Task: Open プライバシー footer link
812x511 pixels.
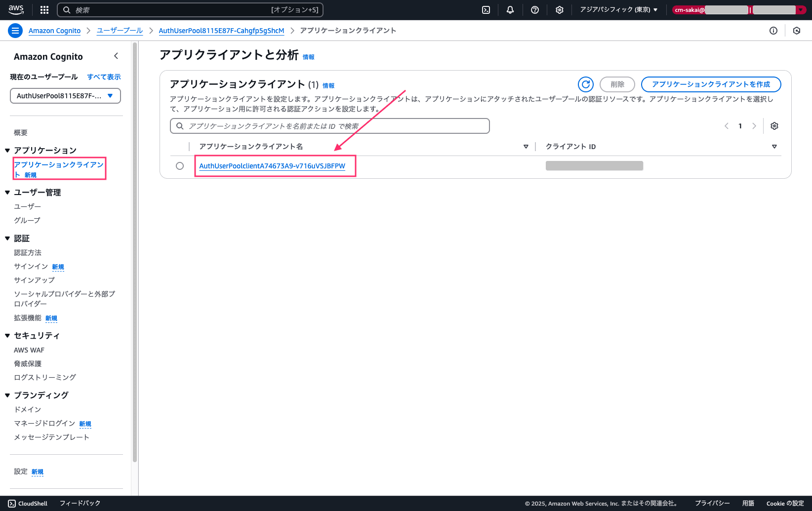Action: (x=712, y=504)
